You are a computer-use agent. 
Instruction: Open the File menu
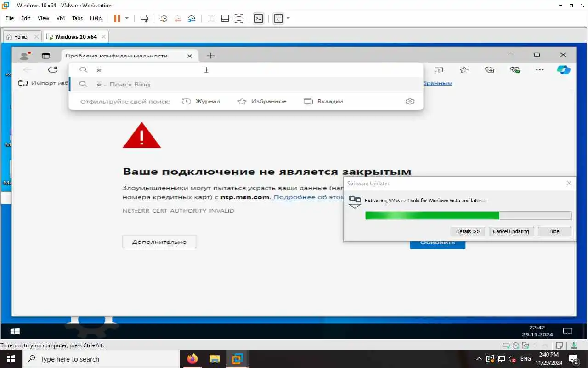(x=10, y=18)
